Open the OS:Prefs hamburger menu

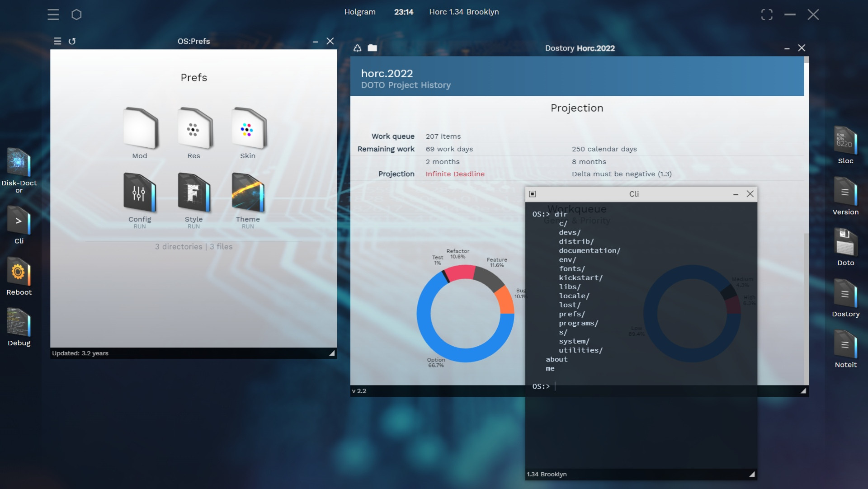[57, 41]
